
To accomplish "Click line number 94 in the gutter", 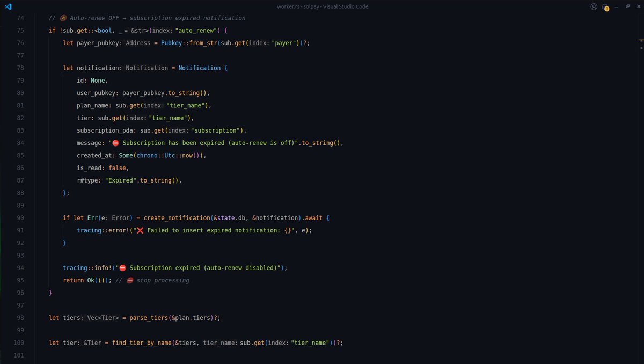I will click(20, 268).
